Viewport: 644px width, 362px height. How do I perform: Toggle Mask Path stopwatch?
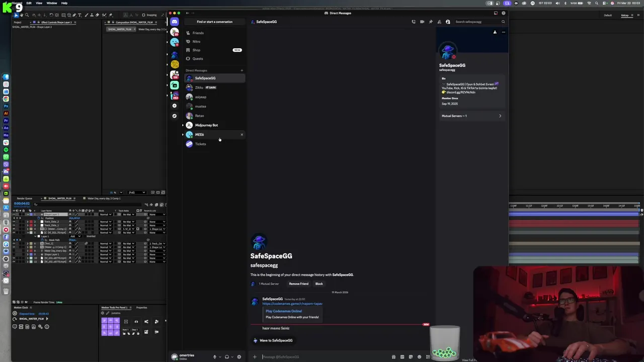pos(42,240)
